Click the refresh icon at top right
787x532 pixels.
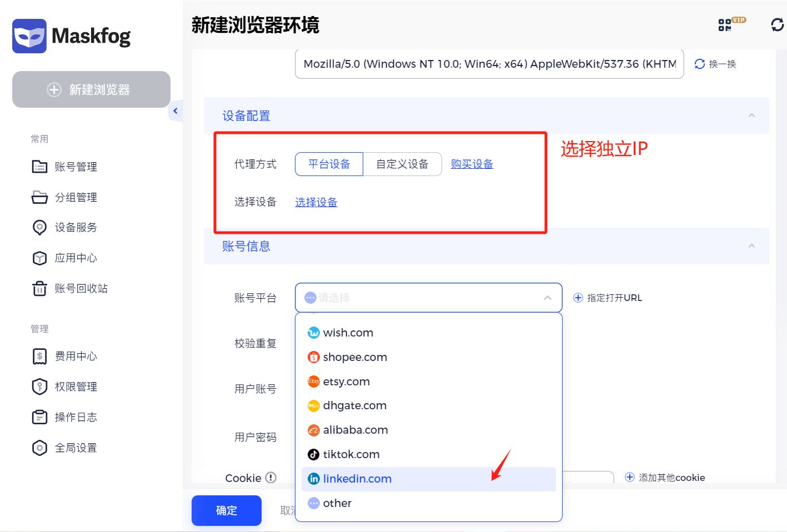coord(777,24)
